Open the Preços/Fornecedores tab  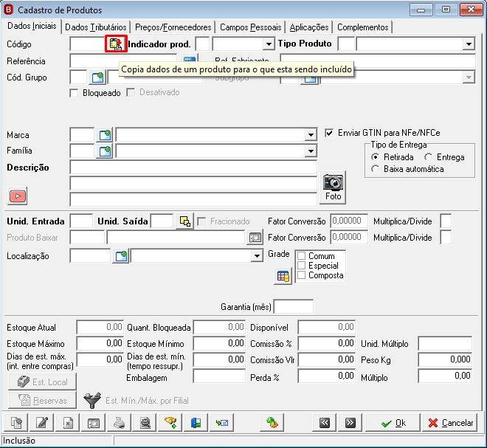(x=173, y=27)
